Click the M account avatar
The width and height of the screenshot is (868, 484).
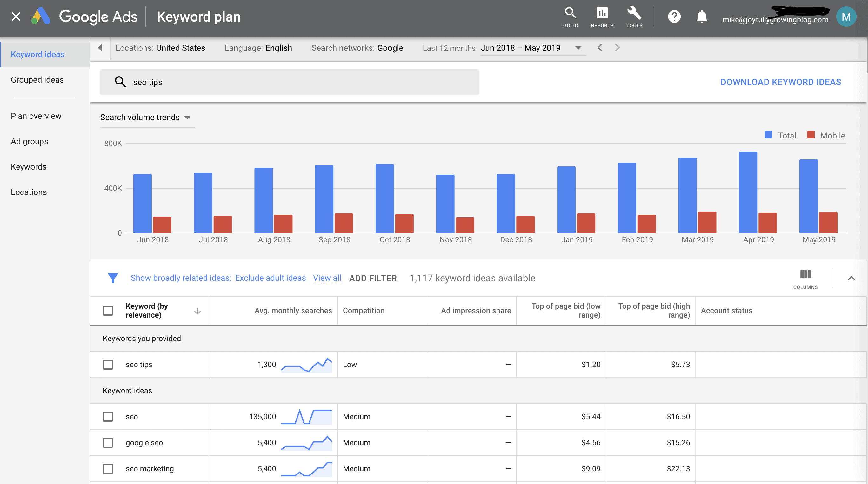click(846, 17)
